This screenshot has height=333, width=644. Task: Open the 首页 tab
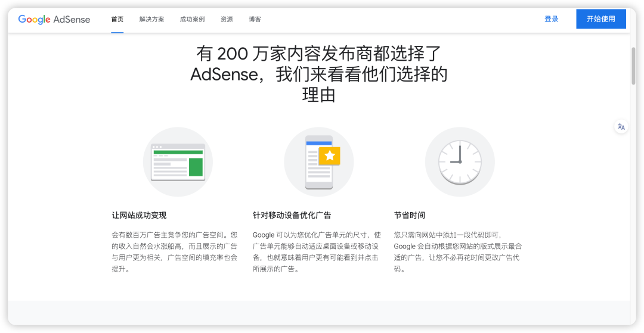click(x=117, y=19)
